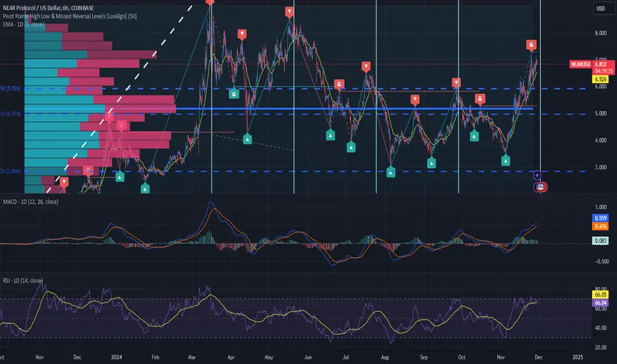Select green pivot low marker in mid-April
This screenshot has width=617, height=364.
click(247, 138)
